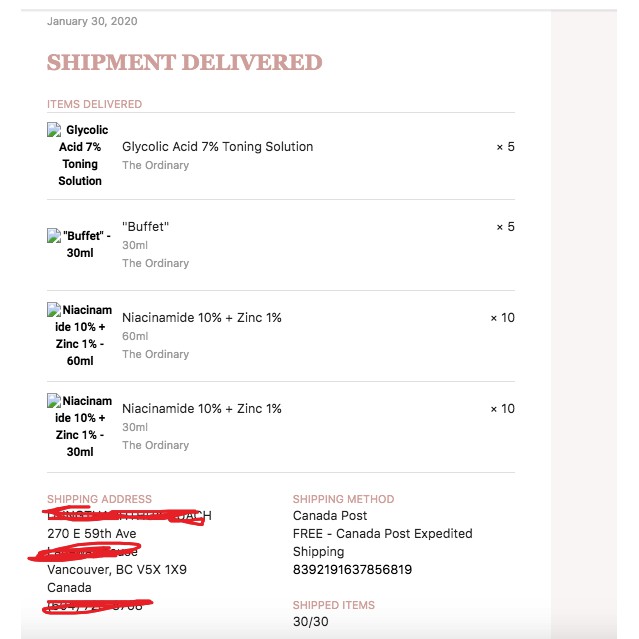Open the "Buffet" product name link
The height and width of the screenshot is (639, 639).
[146, 227]
